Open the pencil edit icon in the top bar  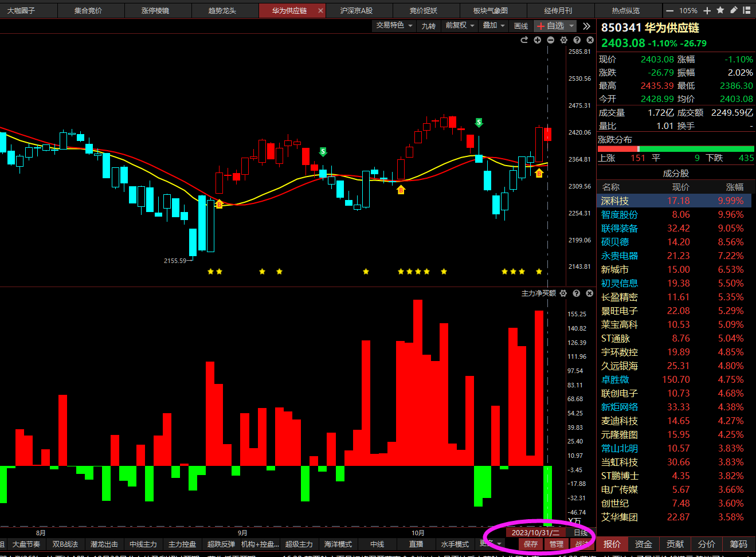coord(733,10)
